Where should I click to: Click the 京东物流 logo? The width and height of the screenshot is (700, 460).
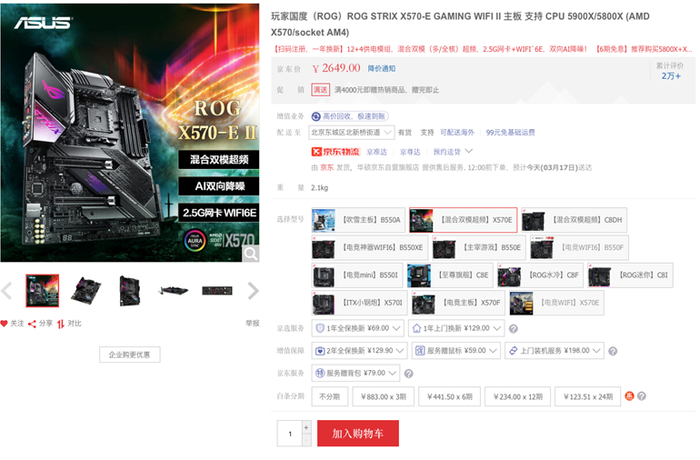coord(335,152)
